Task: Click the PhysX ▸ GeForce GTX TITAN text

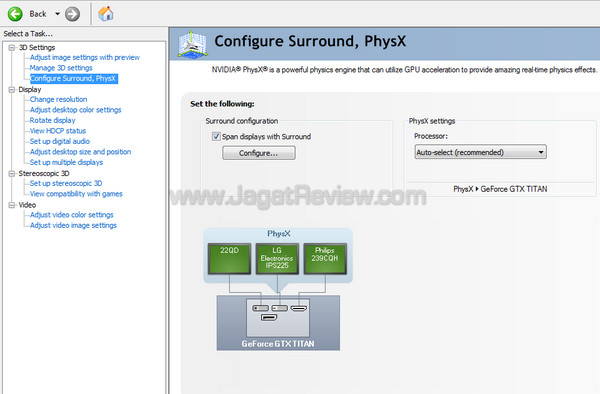Action: click(x=500, y=189)
